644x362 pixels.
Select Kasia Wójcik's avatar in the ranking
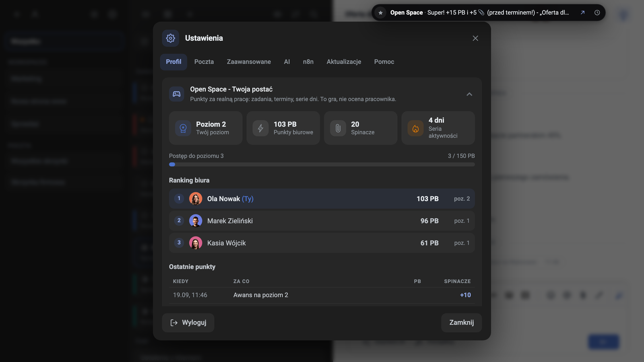(x=196, y=243)
